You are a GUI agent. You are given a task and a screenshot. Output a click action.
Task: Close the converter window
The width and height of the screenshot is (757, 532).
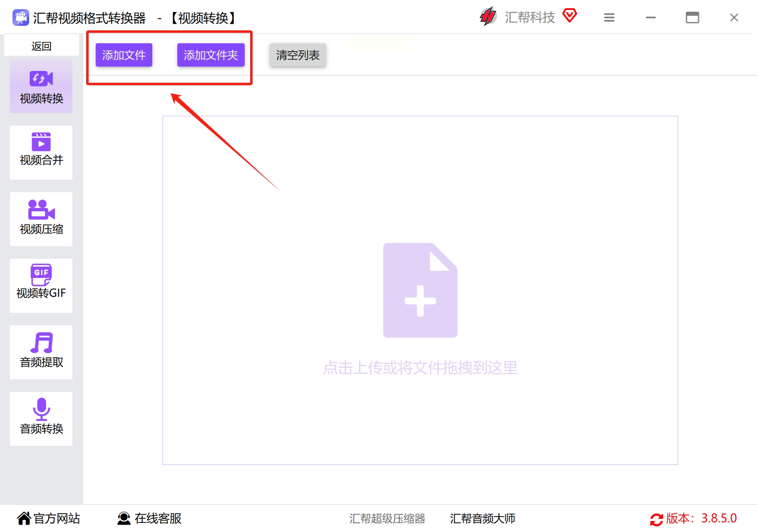[x=734, y=17]
